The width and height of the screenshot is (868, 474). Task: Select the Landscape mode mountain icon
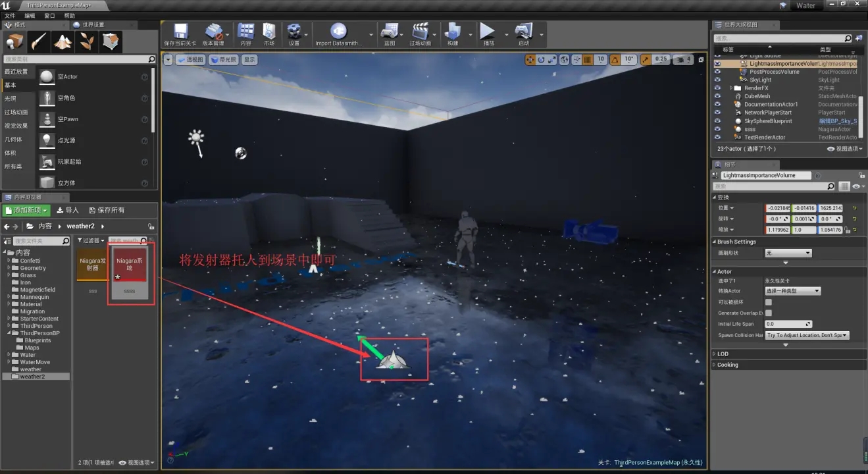(63, 41)
